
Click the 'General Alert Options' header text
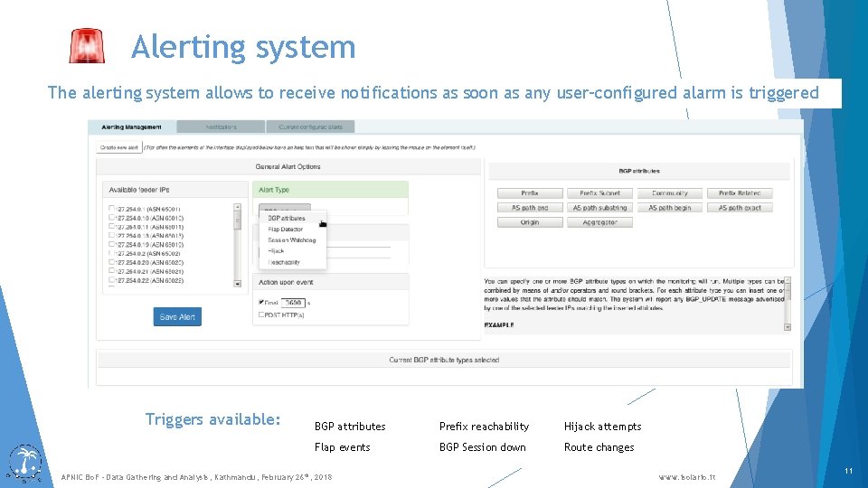[288, 166]
